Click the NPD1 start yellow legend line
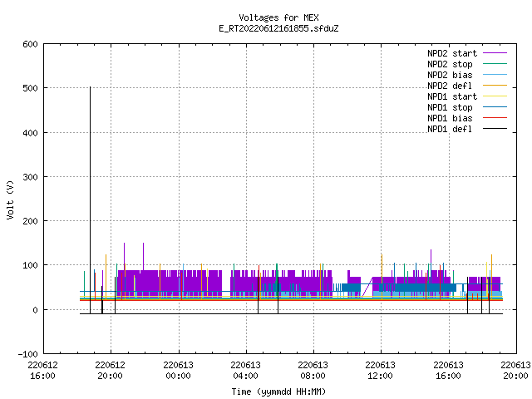The width and height of the screenshot is (532, 399). (x=495, y=96)
